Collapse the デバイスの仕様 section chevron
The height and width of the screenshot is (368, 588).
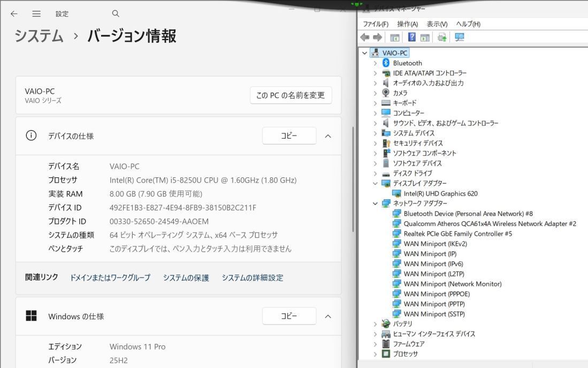[328, 136]
